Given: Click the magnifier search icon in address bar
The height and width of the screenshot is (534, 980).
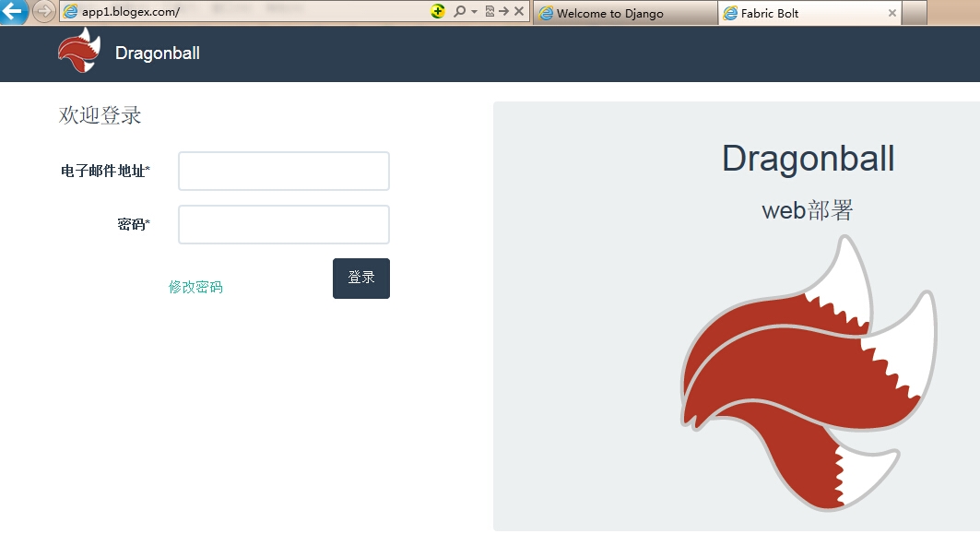Looking at the screenshot, I should coord(459,11).
